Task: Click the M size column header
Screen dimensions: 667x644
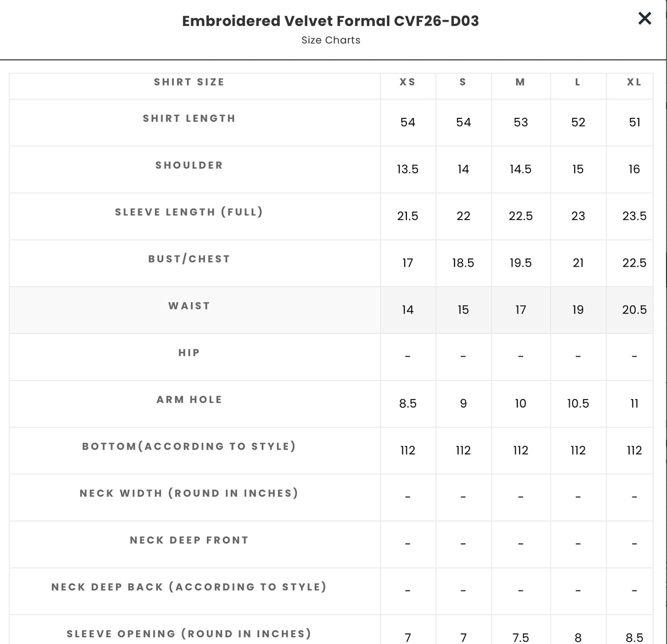Action: [520, 82]
